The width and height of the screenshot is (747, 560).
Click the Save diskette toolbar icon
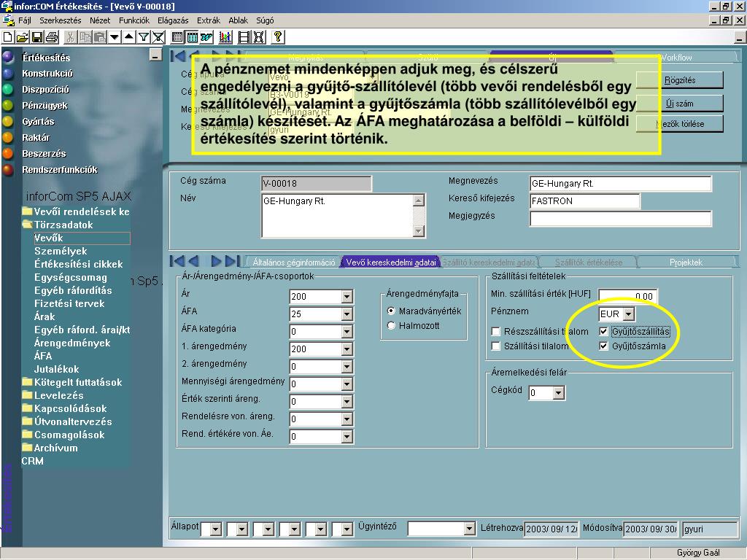(x=36, y=37)
